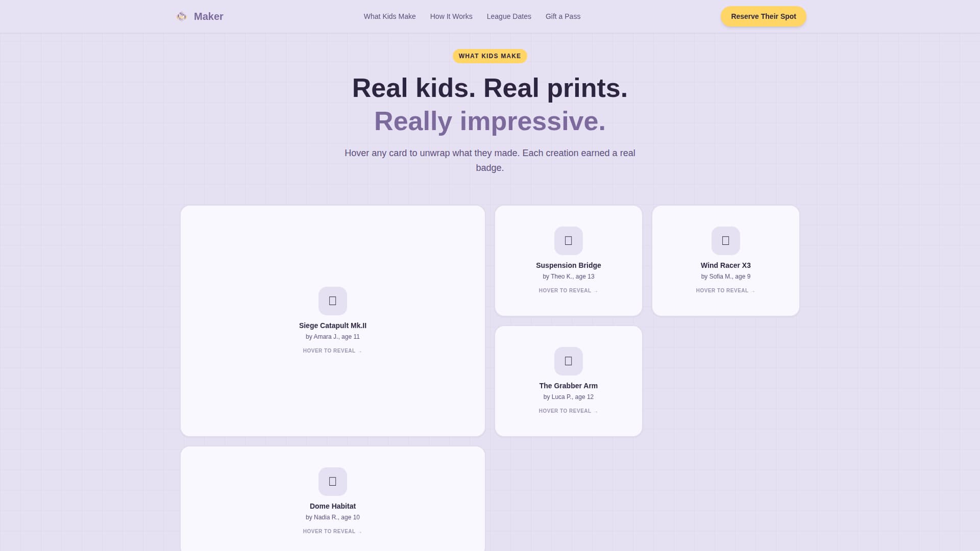Viewport: 980px width, 551px height.
Task: Click the Suspension Bridge card icon
Action: [569, 241]
